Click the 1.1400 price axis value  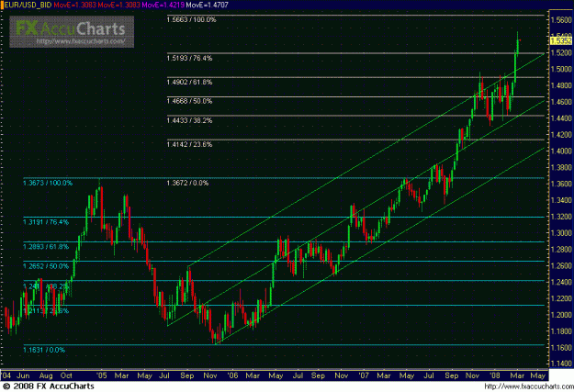561,364
